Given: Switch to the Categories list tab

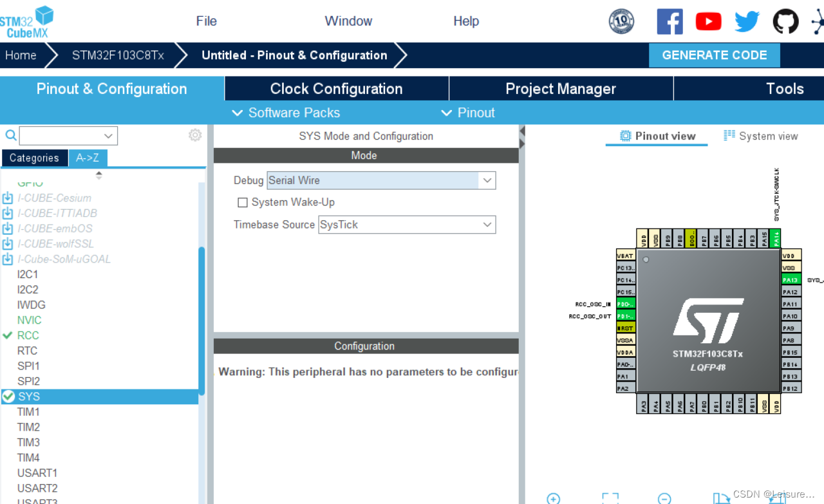Looking at the screenshot, I should coord(34,158).
